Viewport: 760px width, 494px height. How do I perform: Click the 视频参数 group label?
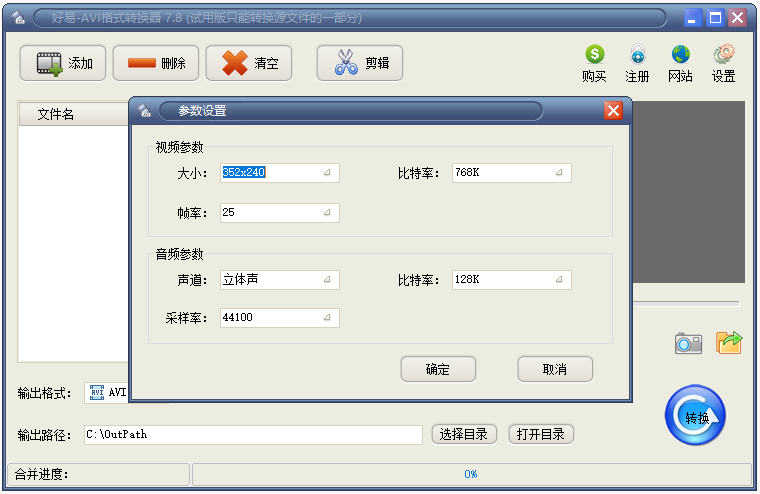(x=179, y=147)
